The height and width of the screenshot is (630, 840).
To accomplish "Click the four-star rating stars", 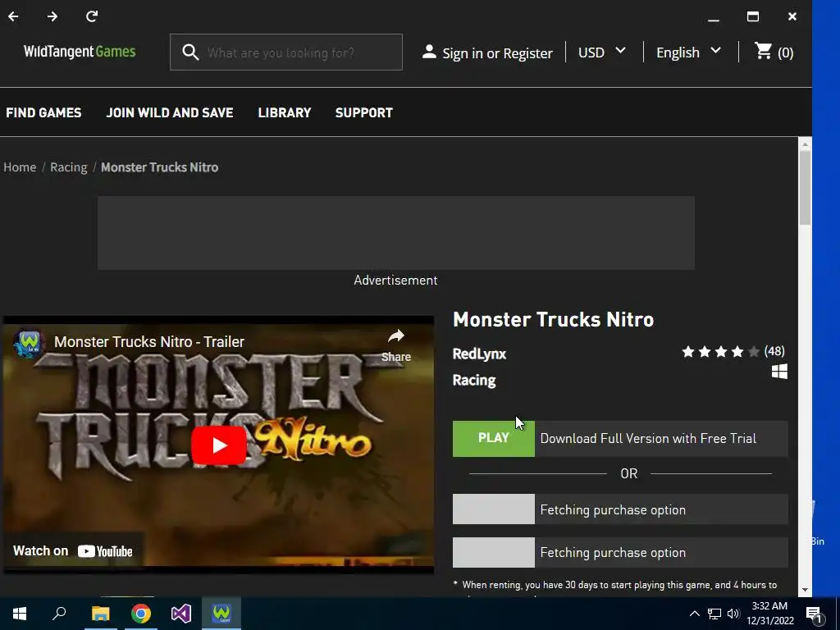I will [x=720, y=352].
